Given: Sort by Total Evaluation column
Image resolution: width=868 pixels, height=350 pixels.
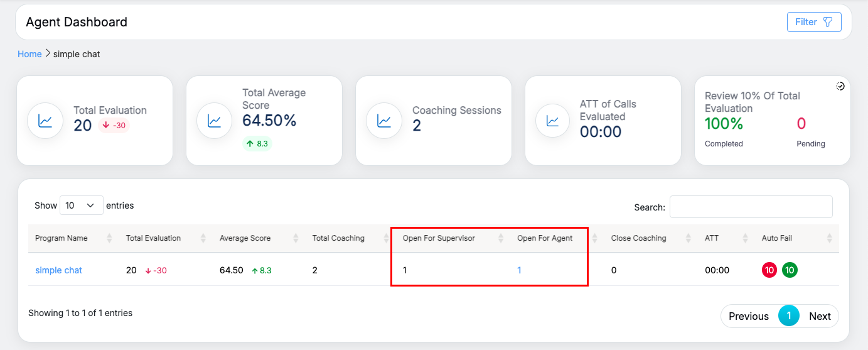Looking at the screenshot, I should point(203,238).
